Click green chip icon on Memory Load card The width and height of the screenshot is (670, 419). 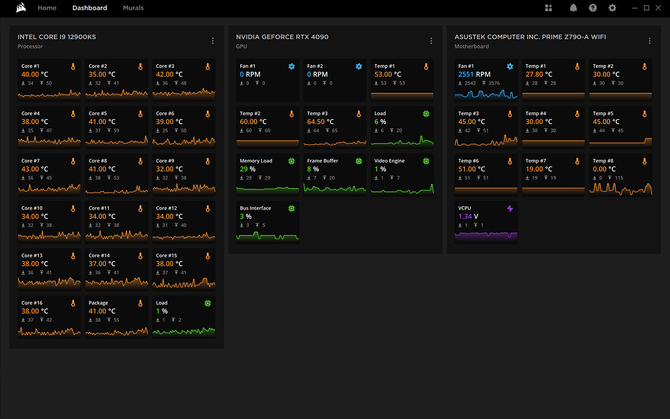point(291,161)
